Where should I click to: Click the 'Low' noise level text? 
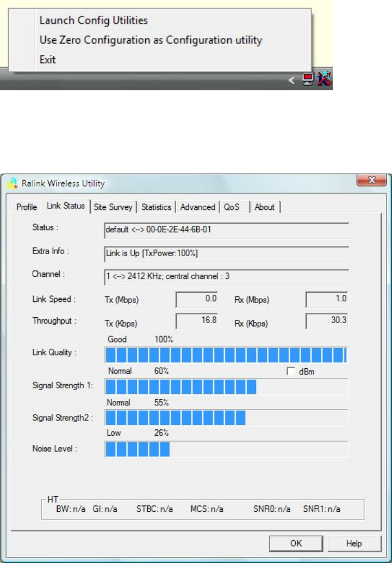pyautogui.click(x=114, y=433)
